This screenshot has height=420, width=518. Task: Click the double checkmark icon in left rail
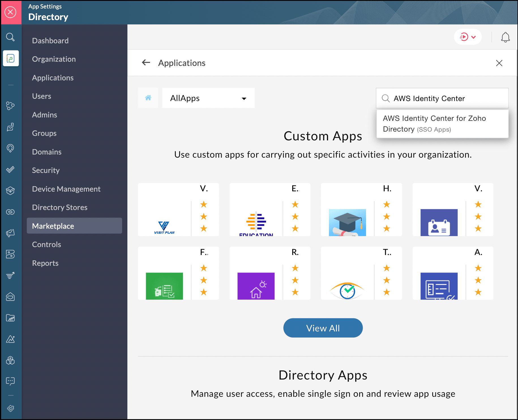(x=10, y=170)
